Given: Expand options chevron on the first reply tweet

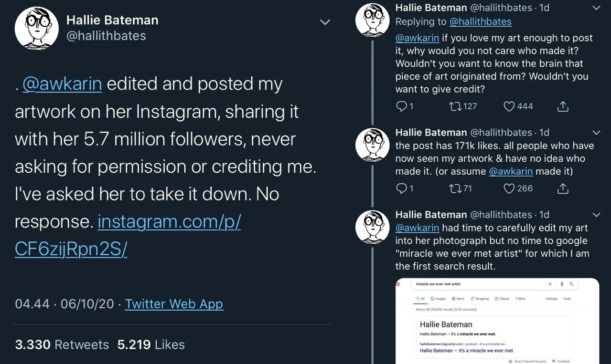Looking at the screenshot, I should click(x=596, y=8).
